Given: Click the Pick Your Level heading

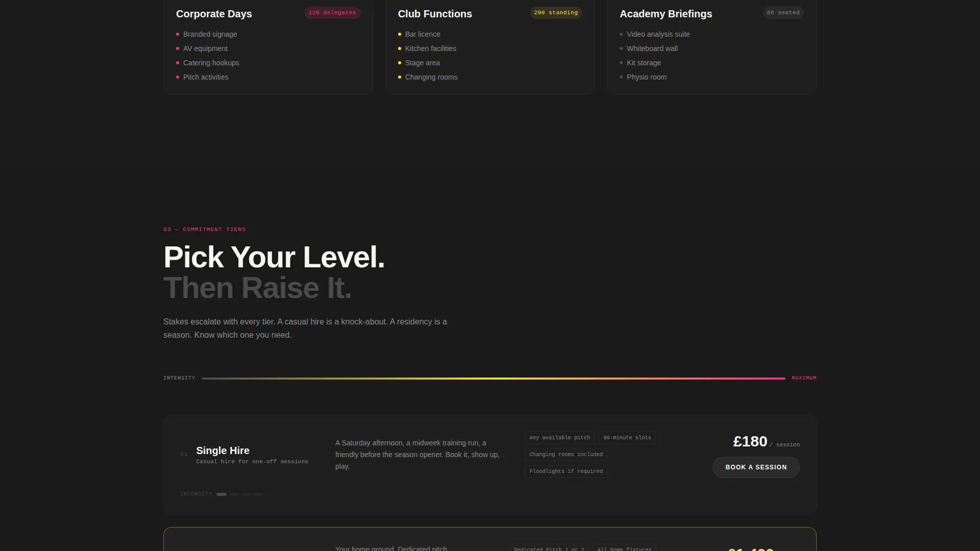Looking at the screenshot, I should [274, 257].
